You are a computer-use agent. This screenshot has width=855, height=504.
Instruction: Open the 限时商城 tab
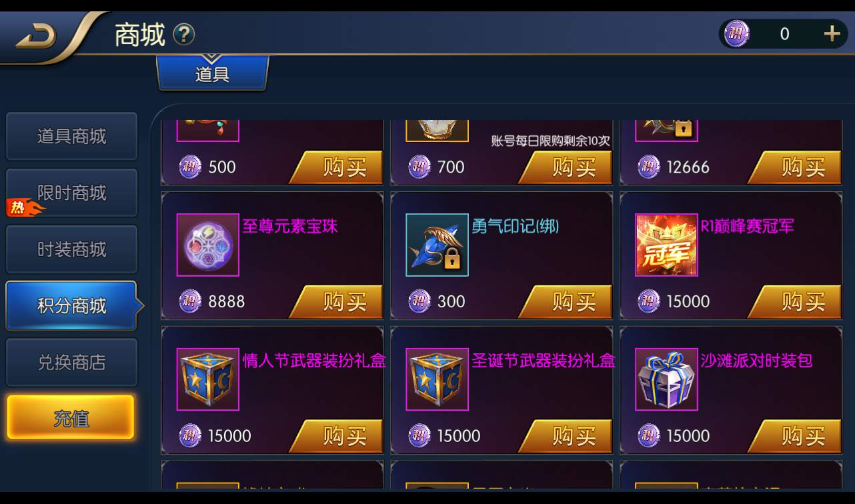(x=71, y=193)
